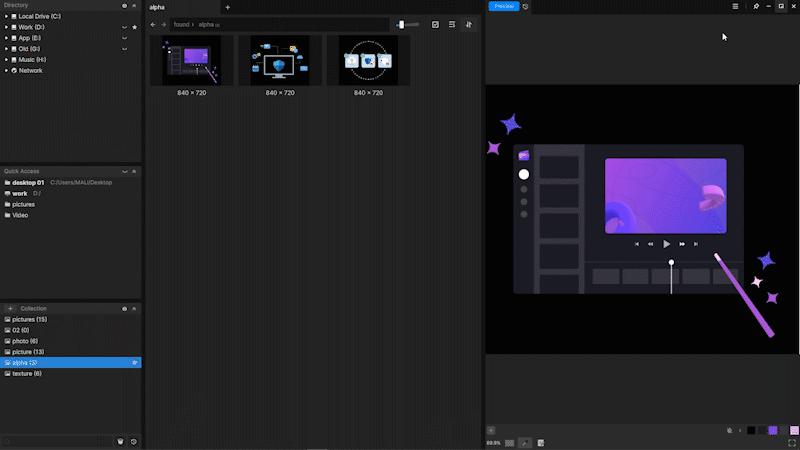Click the 'alpha' breadcrumb segment

(x=206, y=24)
